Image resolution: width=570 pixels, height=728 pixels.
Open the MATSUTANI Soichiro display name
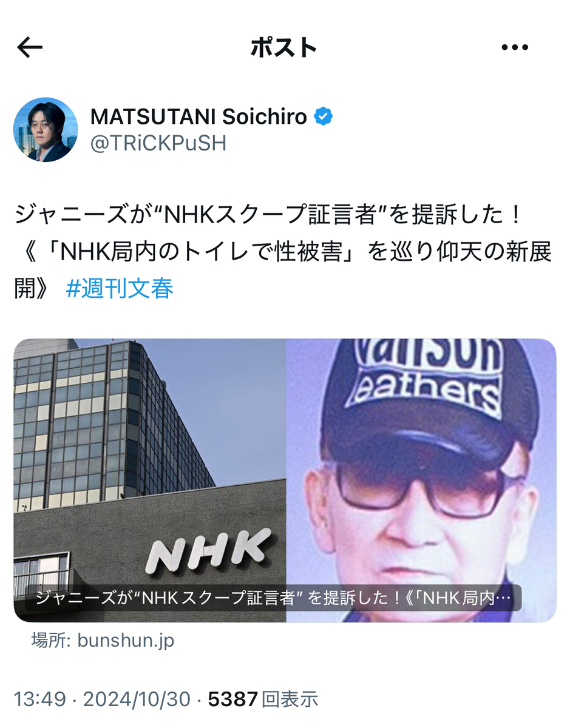pos(198,116)
